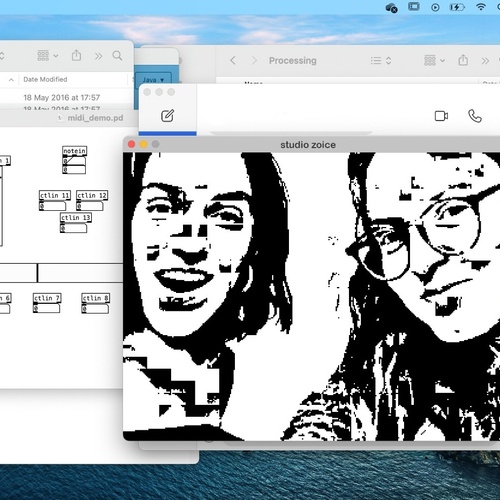This screenshot has width=500, height=500.
Task: Click the ctlin 11 number box
Action: click(x=53, y=206)
